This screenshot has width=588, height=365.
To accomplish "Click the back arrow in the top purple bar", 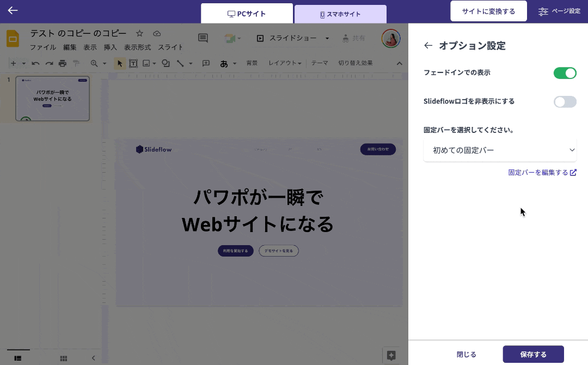I will coord(13,10).
